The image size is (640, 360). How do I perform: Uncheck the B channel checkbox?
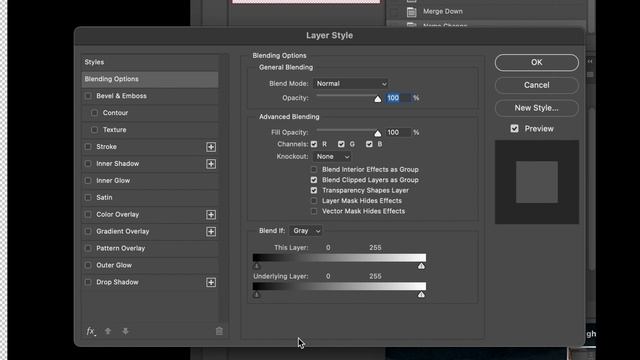pos(369,144)
